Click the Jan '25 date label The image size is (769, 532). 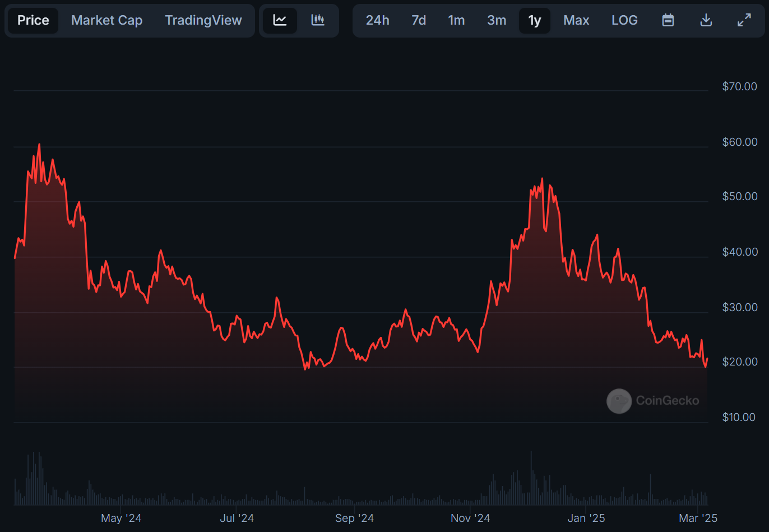(586, 518)
